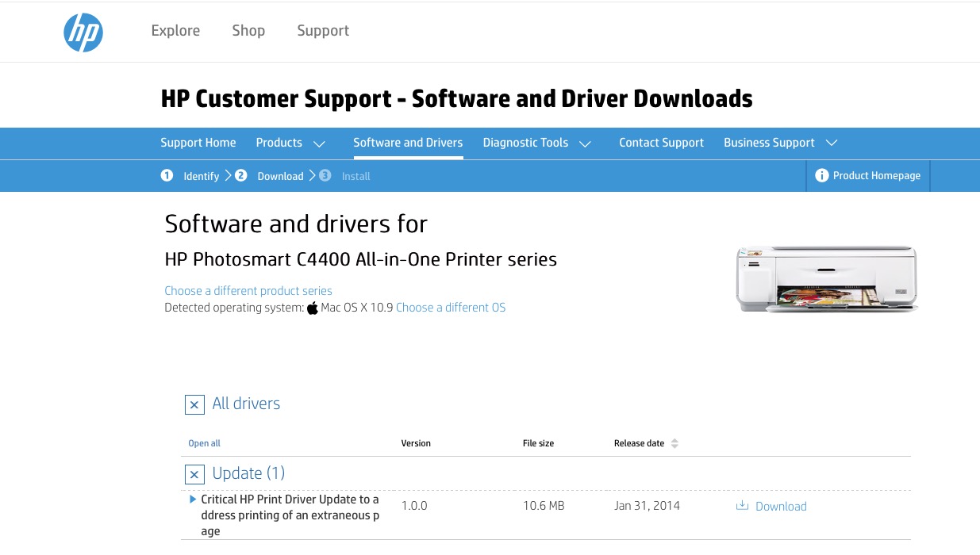Click the Photosmart printer image
The width and height of the screenshot is (980, 555).
click(x=827, y=278)
